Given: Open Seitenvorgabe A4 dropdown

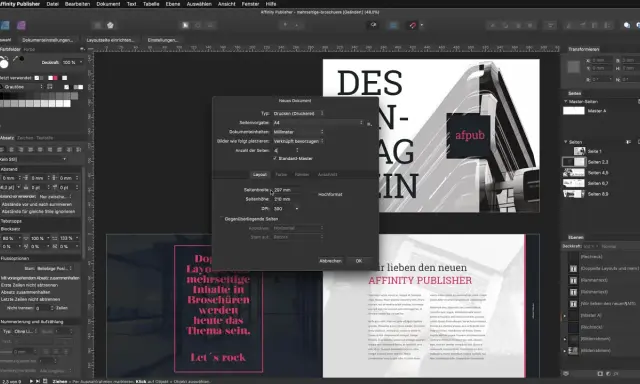Looking at the screenshot, I should tap(318, 122).
